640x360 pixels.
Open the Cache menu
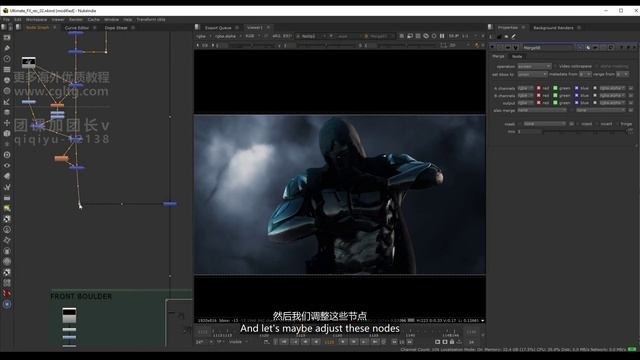[93, 19]
